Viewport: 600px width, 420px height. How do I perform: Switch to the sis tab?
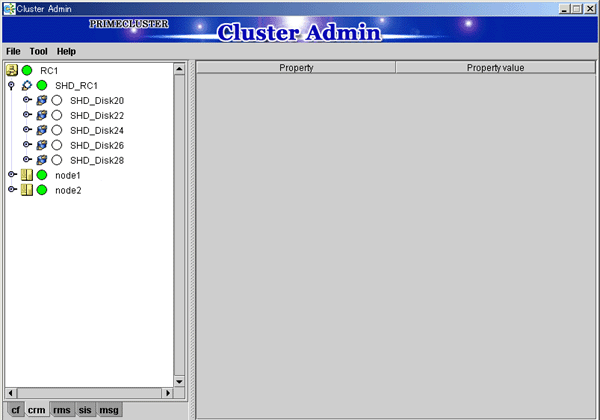[x=85, y=410]
